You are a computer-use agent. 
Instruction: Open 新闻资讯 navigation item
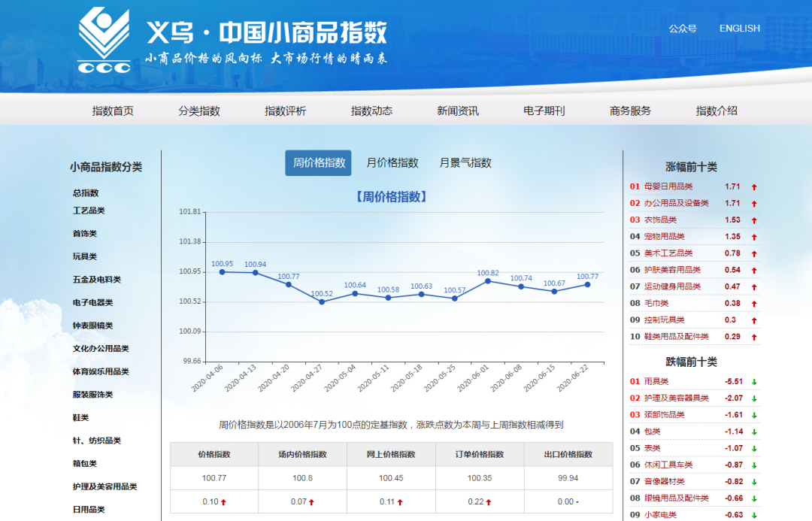point(458,111)
